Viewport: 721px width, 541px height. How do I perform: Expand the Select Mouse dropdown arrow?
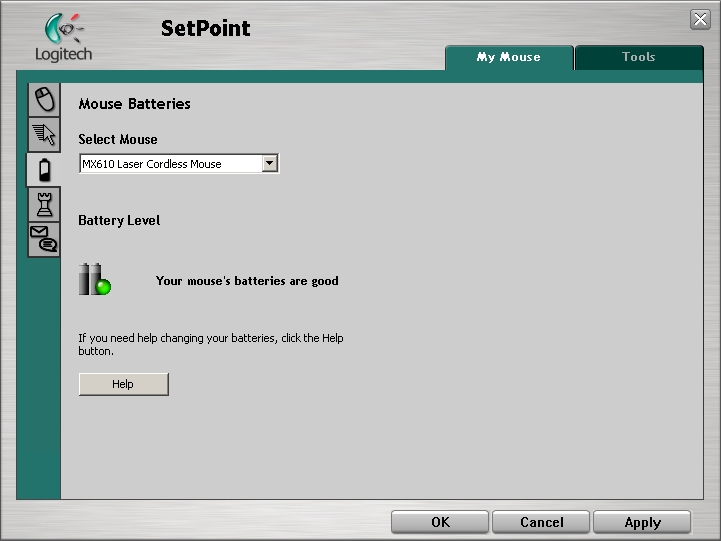coord(269,164)
